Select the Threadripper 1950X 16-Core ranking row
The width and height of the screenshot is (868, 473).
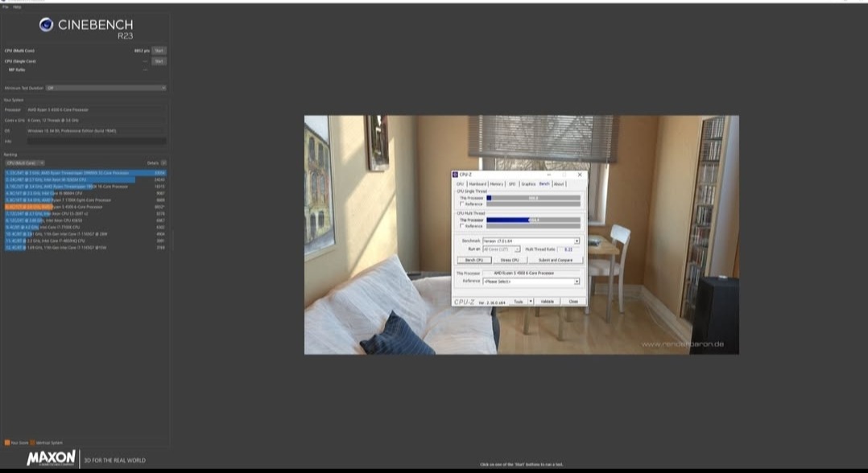(x=85, y=187)
